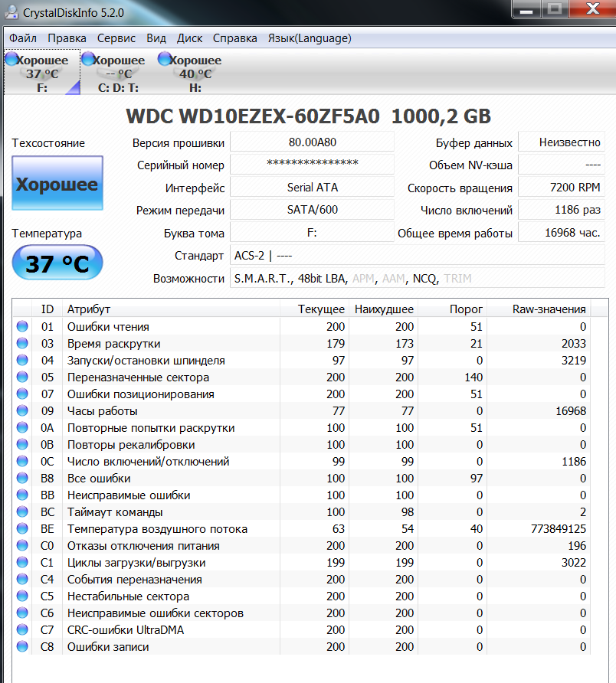Click raw value 3022 in C1 row
The width and height of the screenshot is (616, 683).
click(x=574, y=562)
